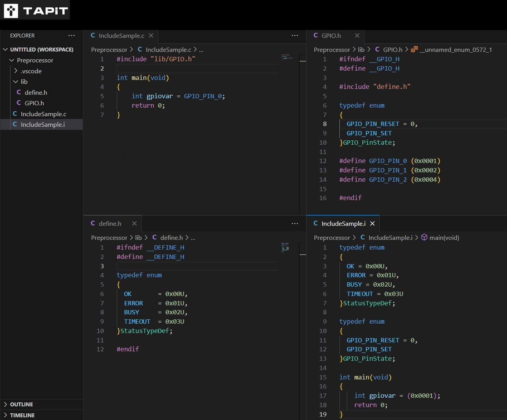Open editor actions for IncludeSample.c pane
The width and height of the screenshot is (507, 420).
click(295, 35)
